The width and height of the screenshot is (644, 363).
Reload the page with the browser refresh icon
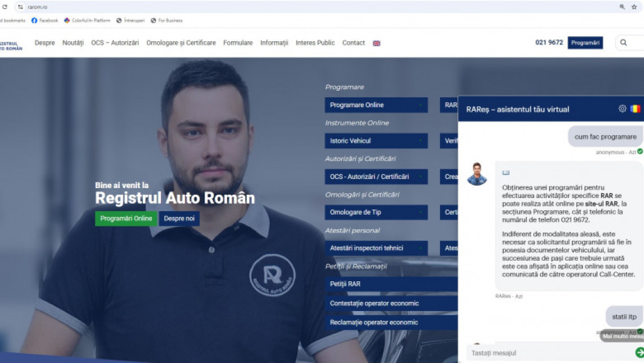4,7
